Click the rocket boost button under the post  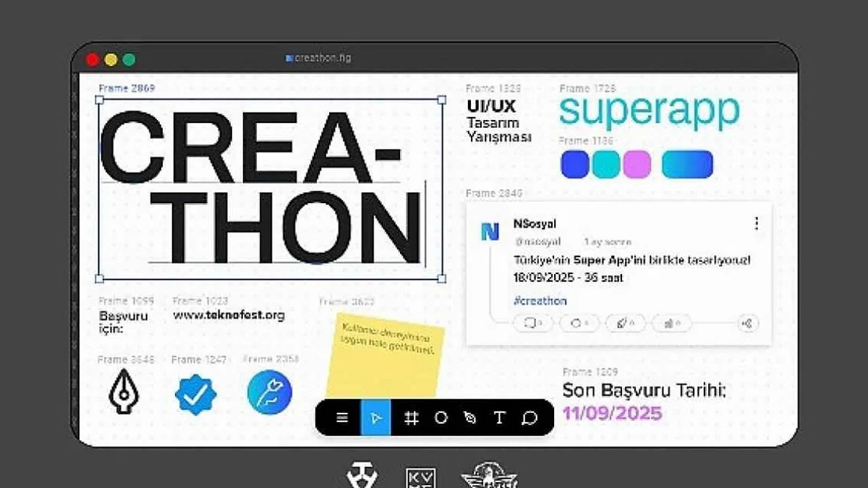(626, 323)
